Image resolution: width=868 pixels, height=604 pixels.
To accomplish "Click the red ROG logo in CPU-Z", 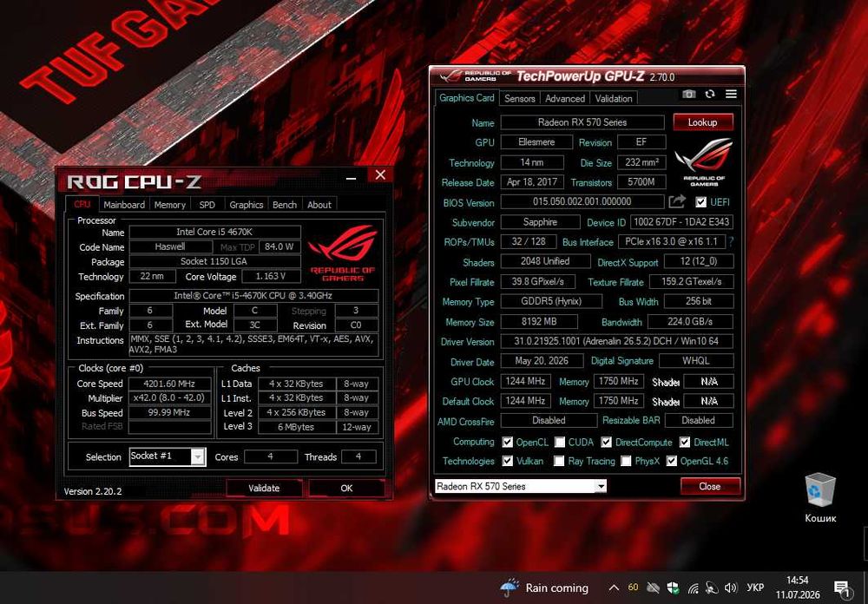I will click(x=343, y=253).
